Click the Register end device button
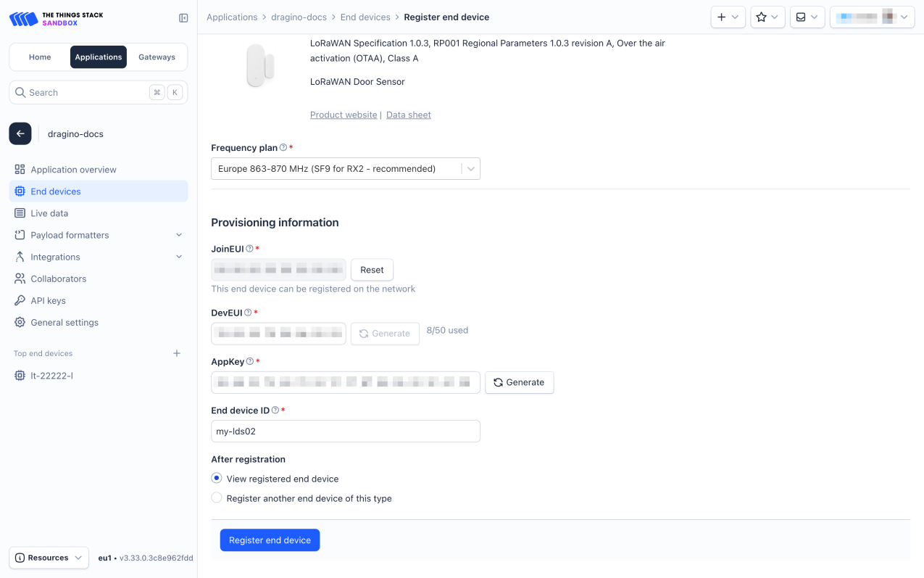 [x=270, y=540]
